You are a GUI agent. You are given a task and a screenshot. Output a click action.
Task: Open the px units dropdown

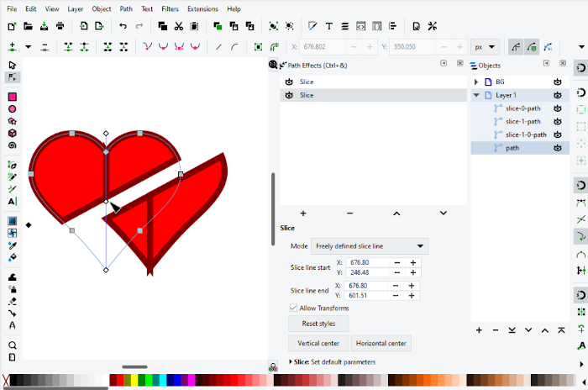tap(485, 47)
